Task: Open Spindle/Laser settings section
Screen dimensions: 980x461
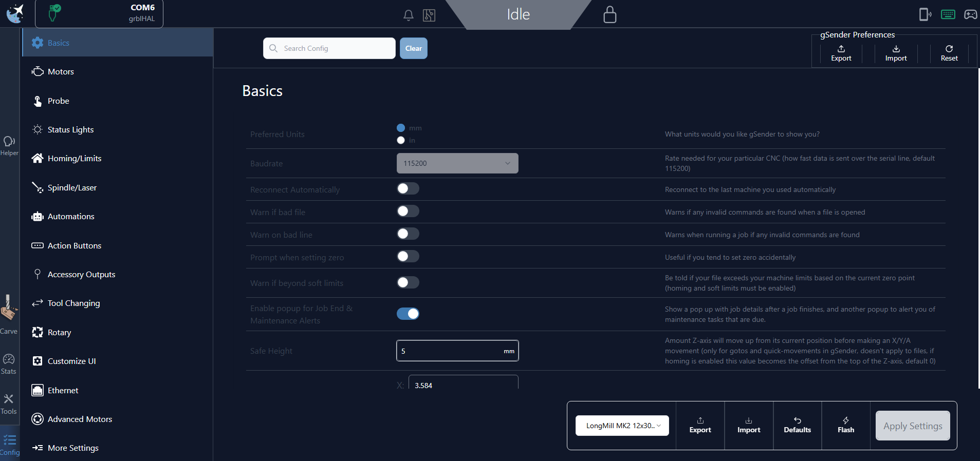Action: coord(72,188)
